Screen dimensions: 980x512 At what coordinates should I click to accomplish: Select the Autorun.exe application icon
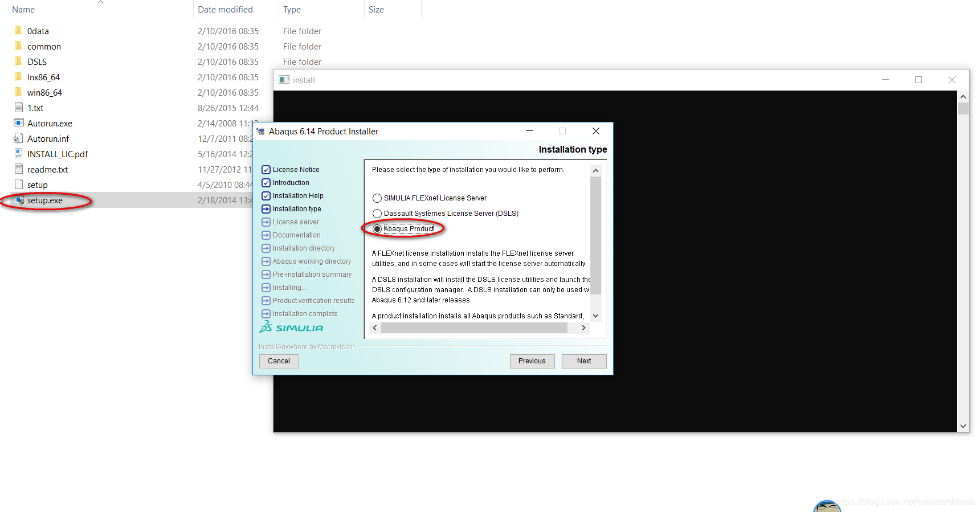tap(19, 122)
